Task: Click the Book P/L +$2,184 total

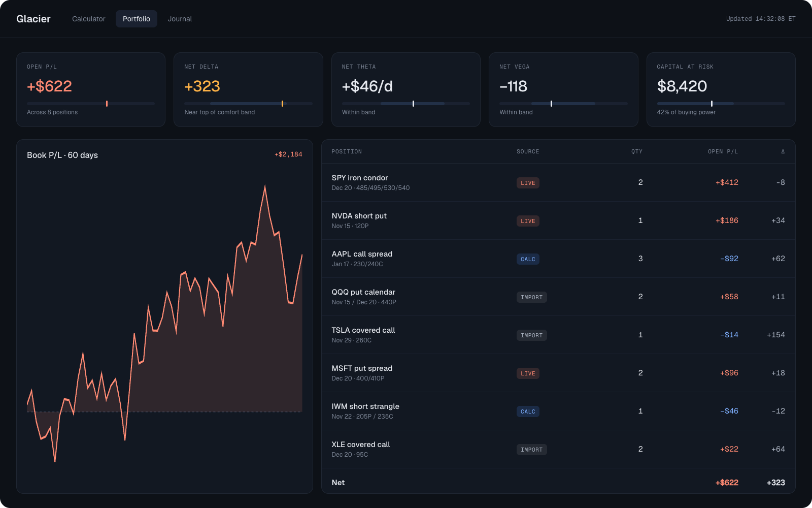Action: 288,154
